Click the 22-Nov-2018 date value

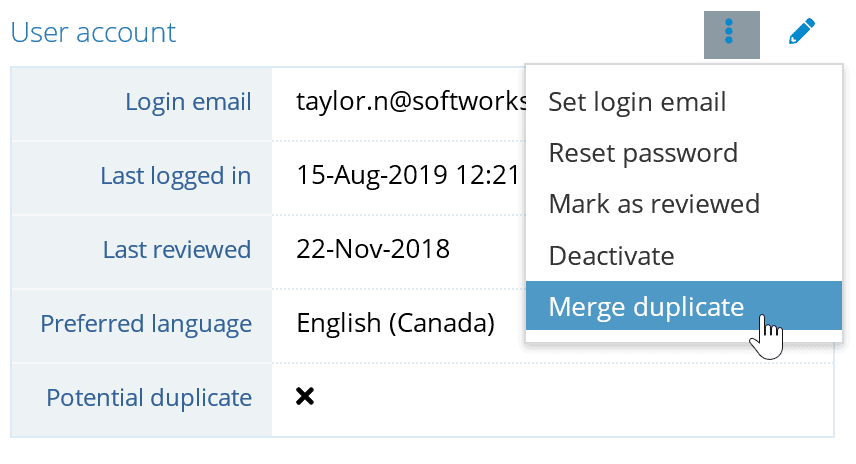pos(373,249)
